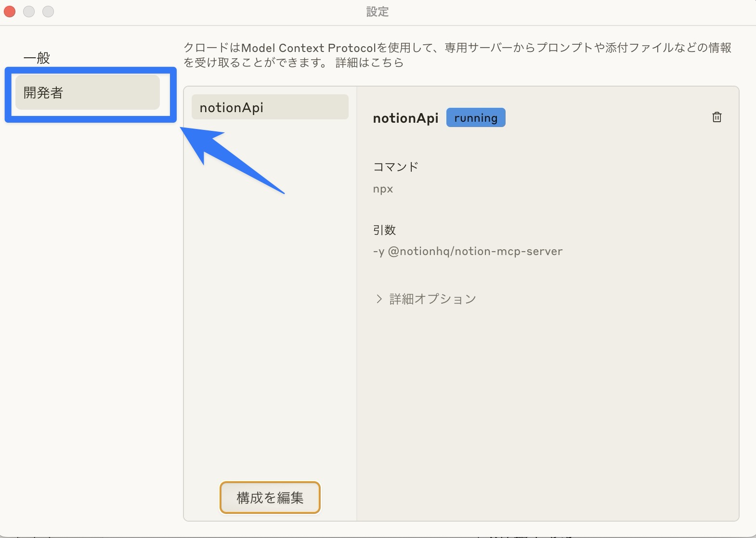Open the 詳細はこちら link
Screen dimensions: 756x538
pyautogui.click(x=369, y=63)
